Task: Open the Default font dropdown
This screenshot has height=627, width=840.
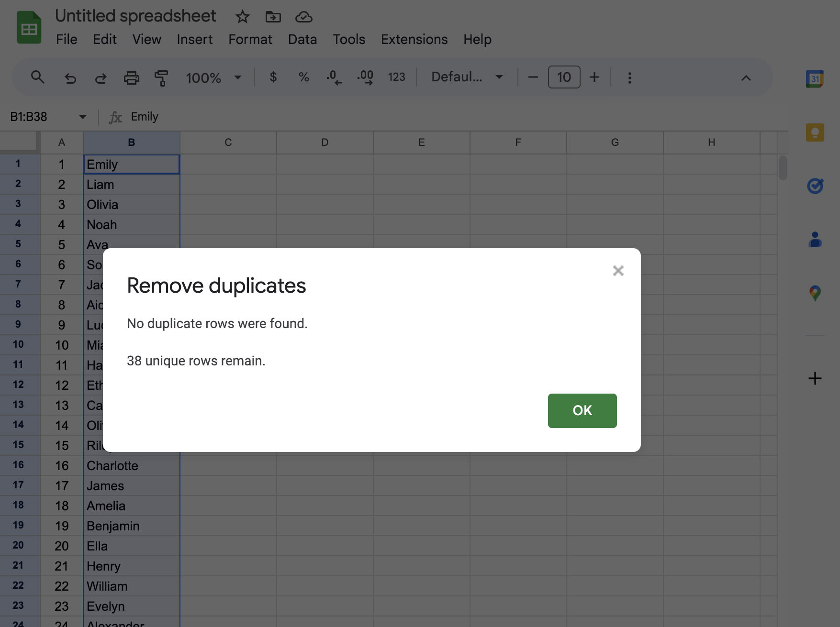Action: (467, 77)
